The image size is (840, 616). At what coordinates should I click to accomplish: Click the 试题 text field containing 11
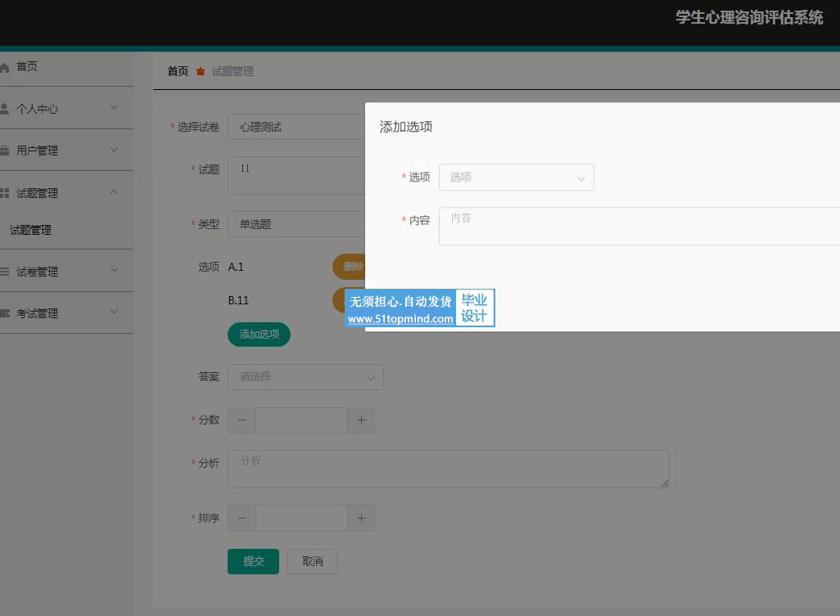[x=296, y=175]
